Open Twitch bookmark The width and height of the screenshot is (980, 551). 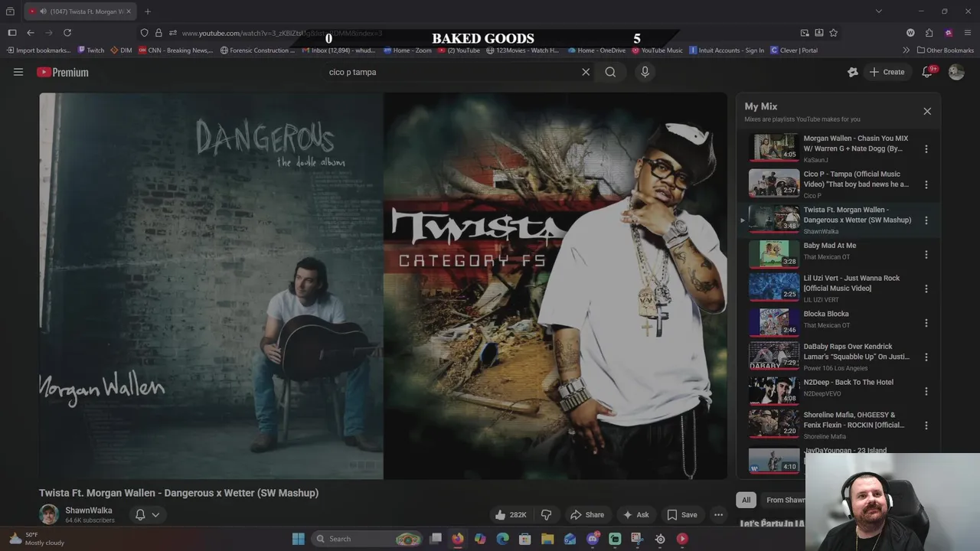[x=91, y=51]
